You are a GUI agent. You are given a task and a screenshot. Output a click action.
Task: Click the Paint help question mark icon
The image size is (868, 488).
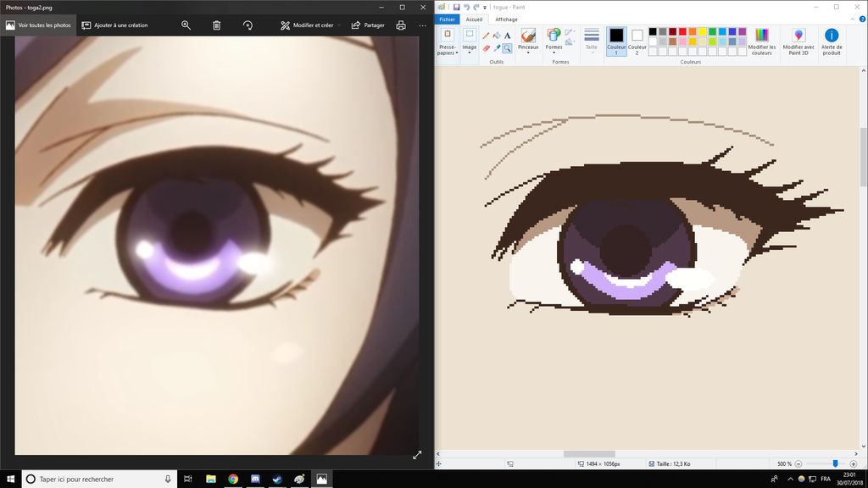click(x=862, y=19)
